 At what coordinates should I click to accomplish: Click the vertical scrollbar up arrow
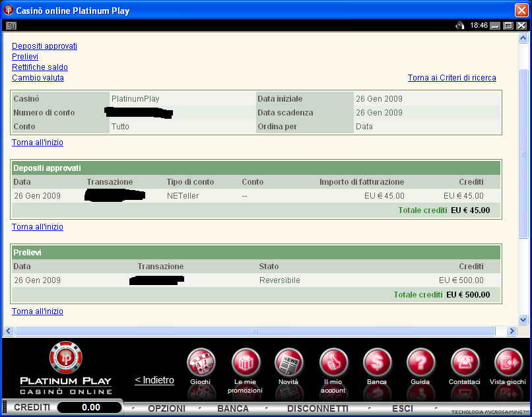(x=523, y=38)
